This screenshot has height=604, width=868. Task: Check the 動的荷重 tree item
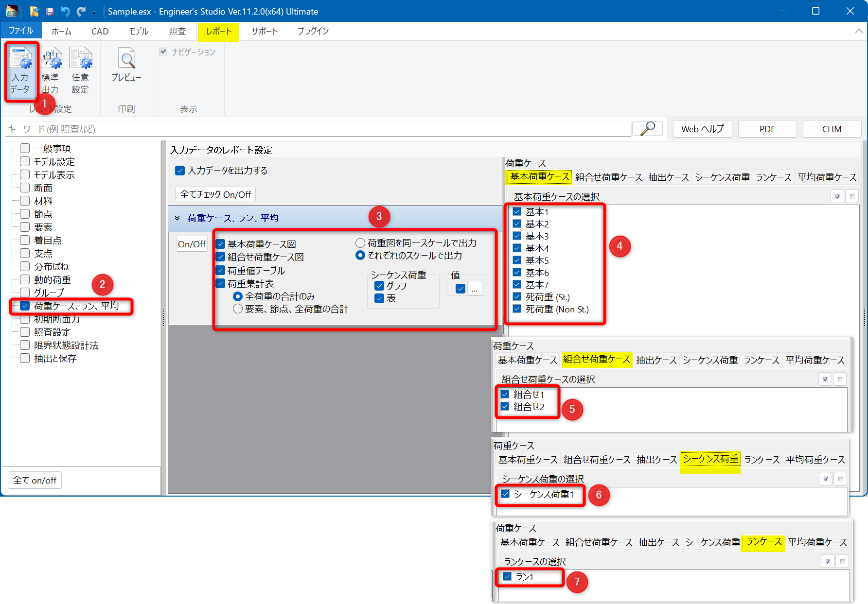coord(25,279)
